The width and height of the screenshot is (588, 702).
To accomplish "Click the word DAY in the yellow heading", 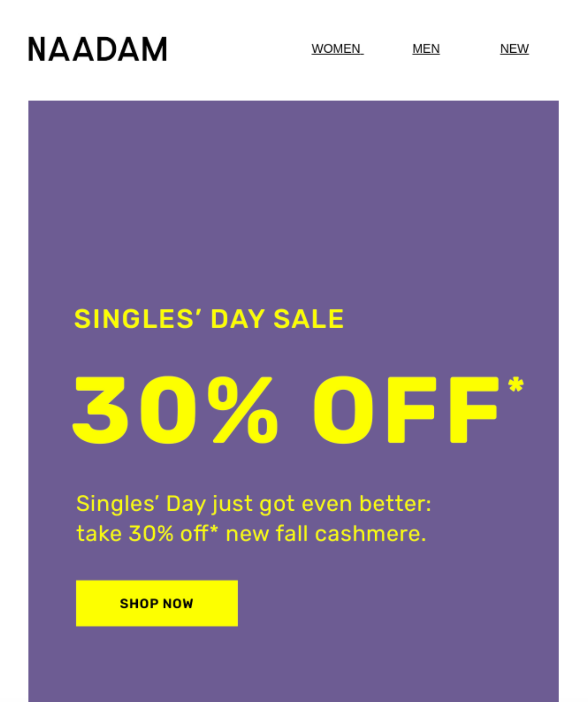I will pyautogui.click(x=237, y=319).
